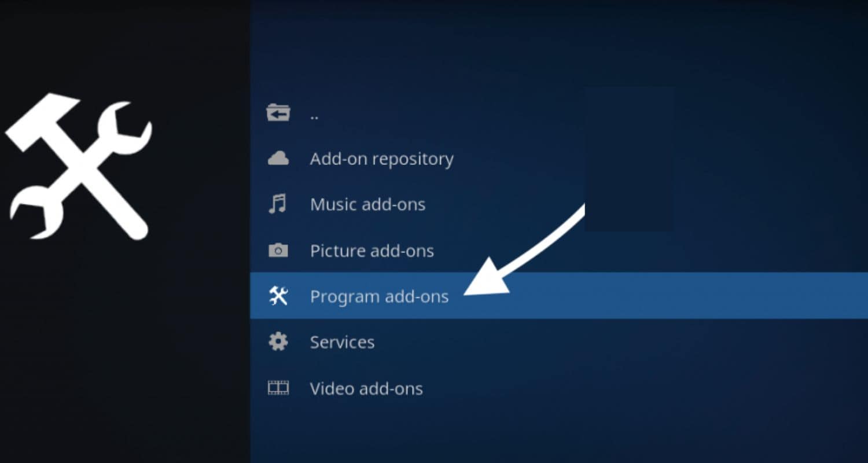Click the film strip icon for Video add-ons

278,388
